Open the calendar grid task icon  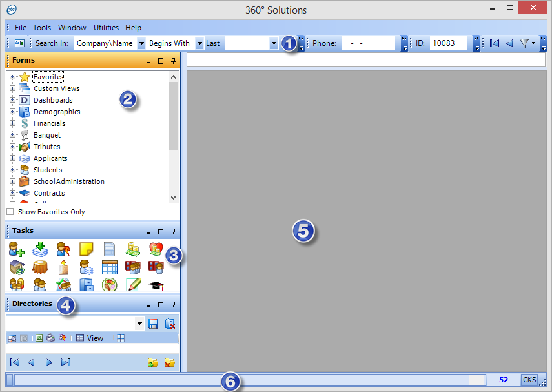coord(110,267)
